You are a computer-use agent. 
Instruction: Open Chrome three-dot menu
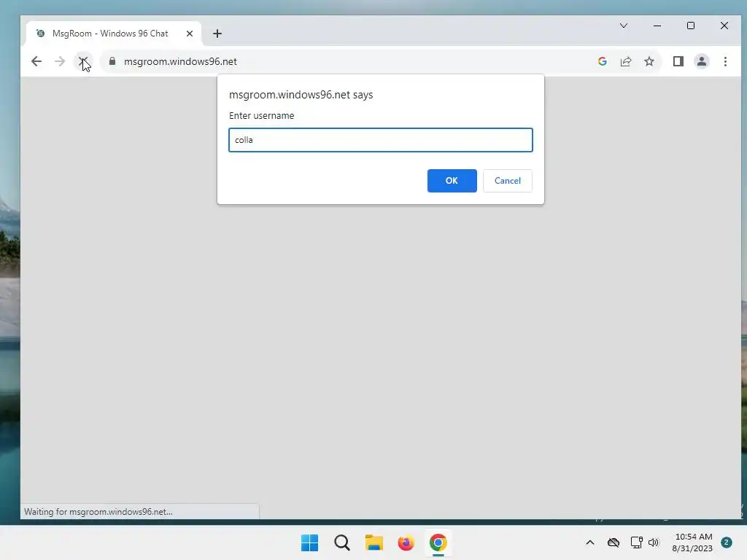[x=725, y=61]
